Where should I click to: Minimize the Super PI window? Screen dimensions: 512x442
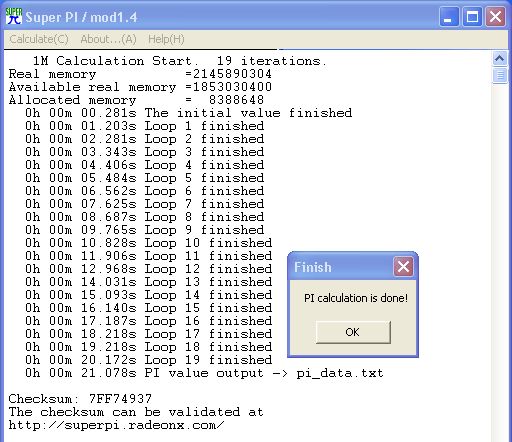[448, 17]
